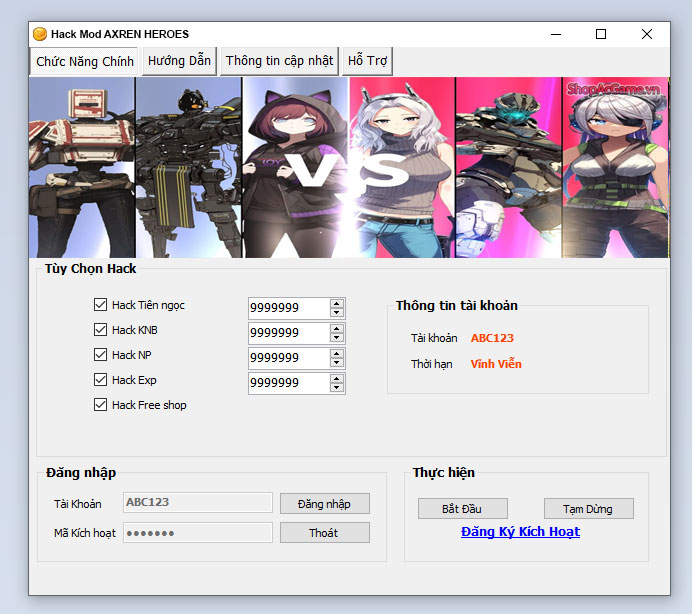Increase the Hack NP value with up arrow
The height and width of the screenshot is (616, 693).
pos(337,354)
